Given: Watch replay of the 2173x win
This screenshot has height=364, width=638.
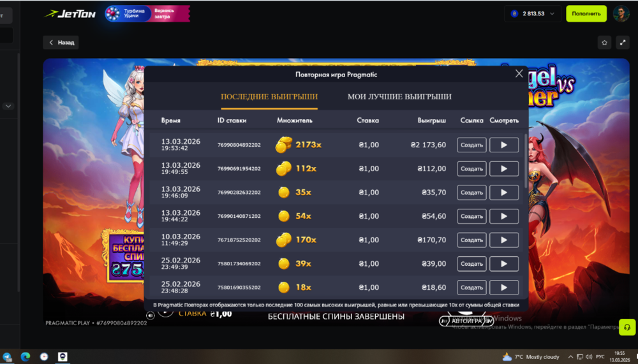Looking at the screenshot, I should [x=503, y=145].
